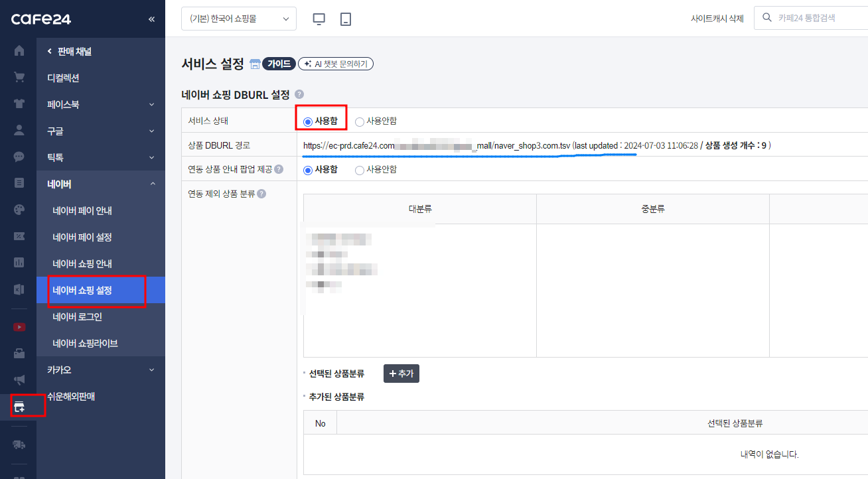This screenshot has height=479, width=868.
Task: Open the promotion coupon icon
Action: (19, 236)
